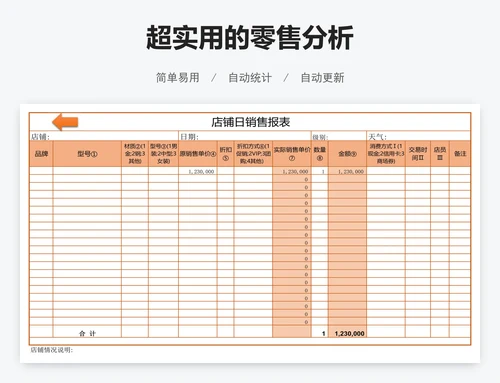
Task: Select the 级别: label cell
Action: point(339,136)
